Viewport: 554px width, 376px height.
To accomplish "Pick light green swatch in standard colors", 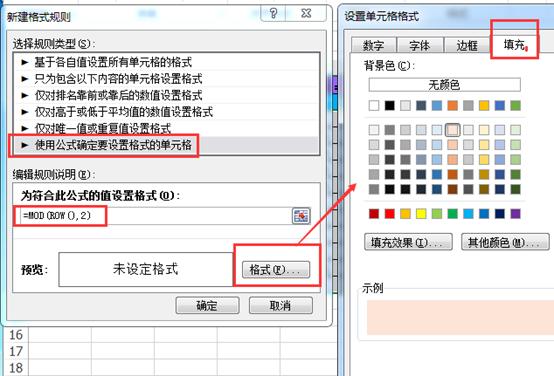I will [437, 214].
